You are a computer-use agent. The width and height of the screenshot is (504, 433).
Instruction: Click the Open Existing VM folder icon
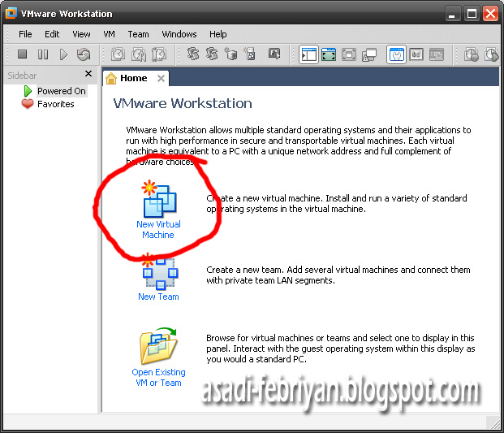tap(158, 346)
